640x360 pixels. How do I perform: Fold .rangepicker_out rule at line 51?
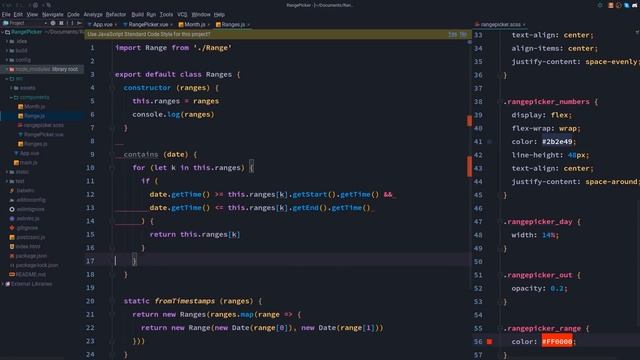(x=500, y=275)
